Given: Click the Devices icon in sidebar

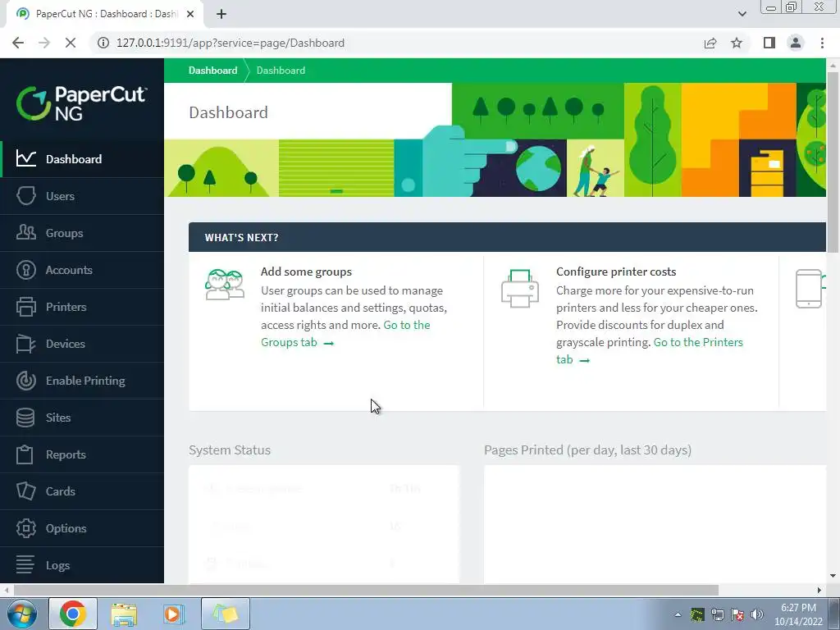Looking at the screenshot, I should [25, 344].
